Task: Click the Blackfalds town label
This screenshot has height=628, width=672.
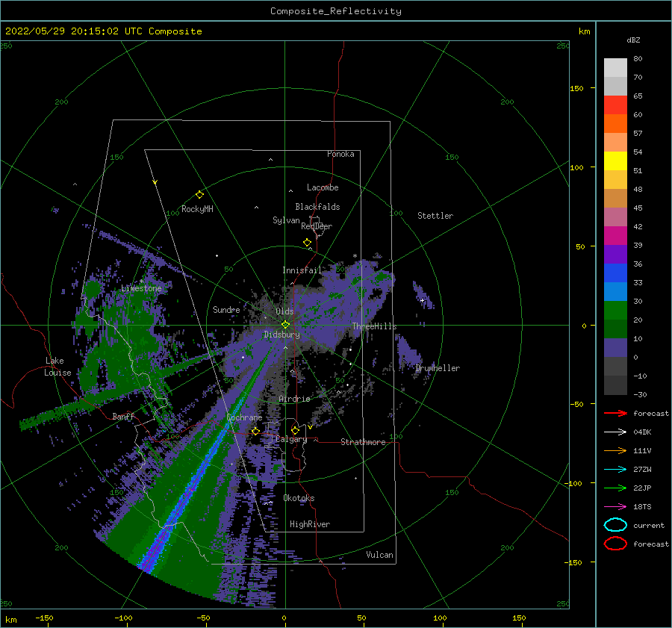Action: [317, 207]
